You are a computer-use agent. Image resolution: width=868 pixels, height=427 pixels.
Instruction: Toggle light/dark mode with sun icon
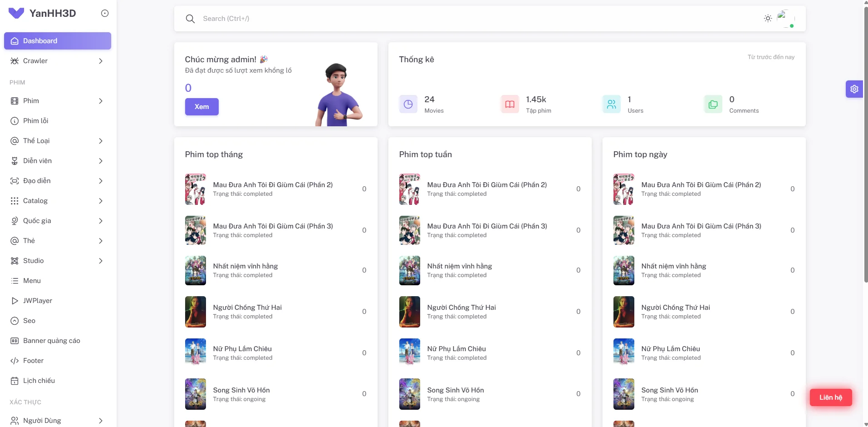tap(767, 18)
